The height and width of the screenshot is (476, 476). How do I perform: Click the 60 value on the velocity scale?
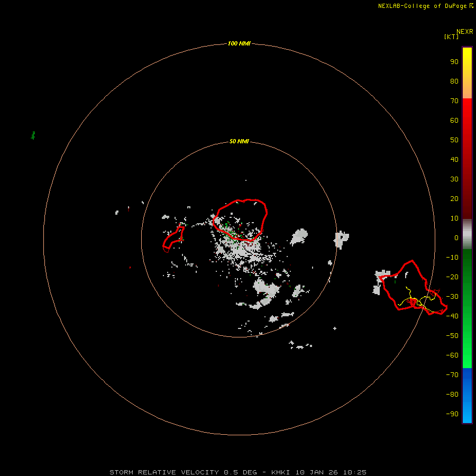pyautogui.click(x=454, y=120)
